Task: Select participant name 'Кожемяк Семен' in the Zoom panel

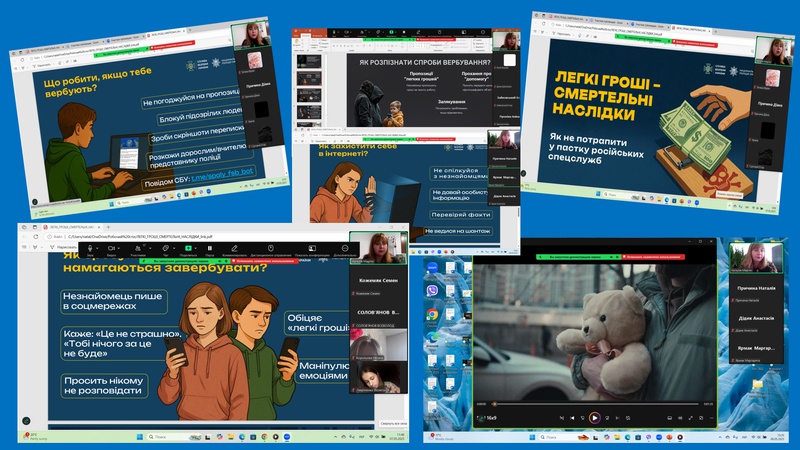Action: point(378,281)
